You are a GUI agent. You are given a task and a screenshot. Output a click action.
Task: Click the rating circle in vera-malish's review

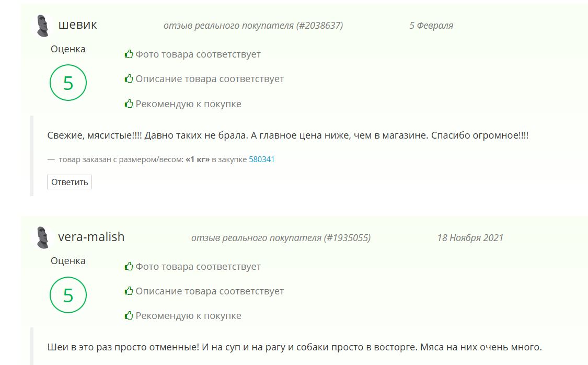(68, 295)
